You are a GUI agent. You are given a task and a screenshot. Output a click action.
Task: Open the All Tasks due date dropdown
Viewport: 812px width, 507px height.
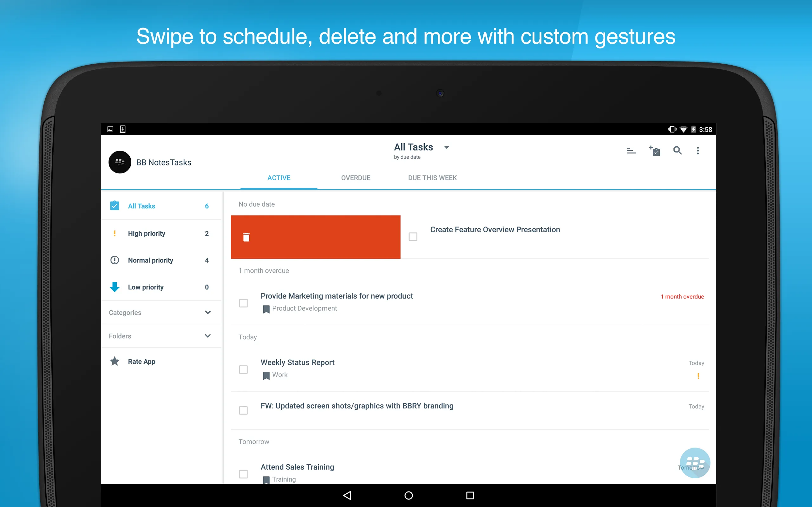coord(447,147)
